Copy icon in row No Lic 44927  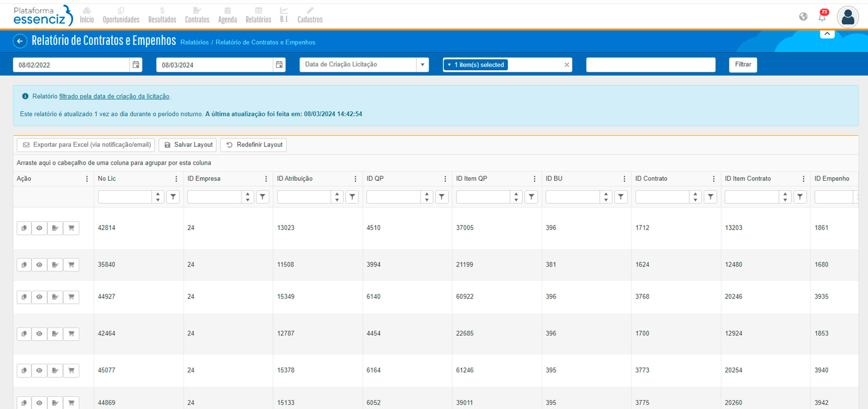(24, 297)
